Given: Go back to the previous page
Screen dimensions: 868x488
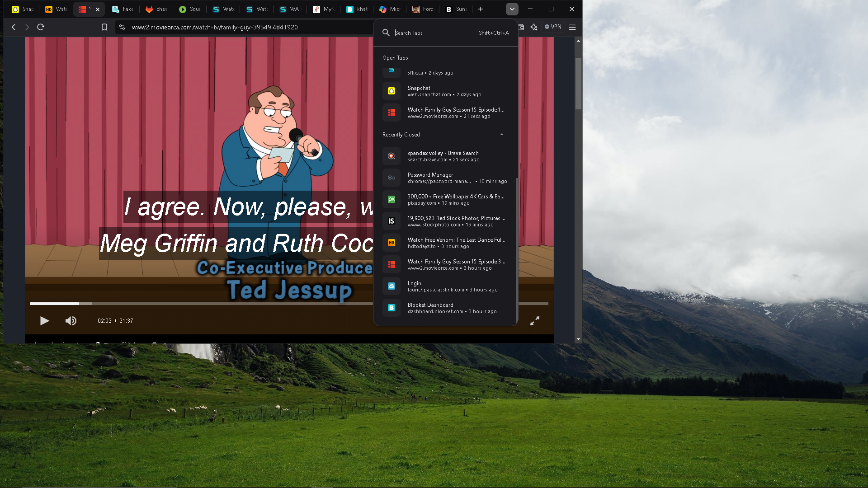Looking at the screenshot, I should pyautogui.click(x=14, y=27).
